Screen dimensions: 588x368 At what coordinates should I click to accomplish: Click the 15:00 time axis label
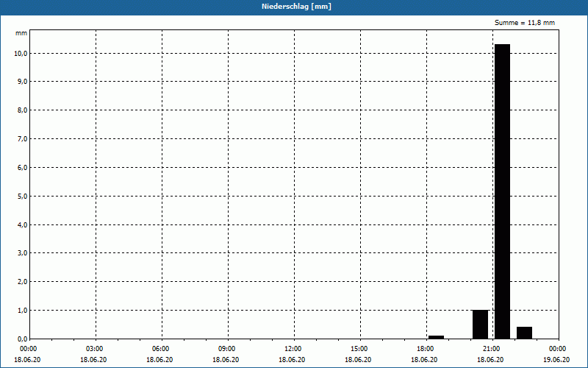click(x=359, y=349)
